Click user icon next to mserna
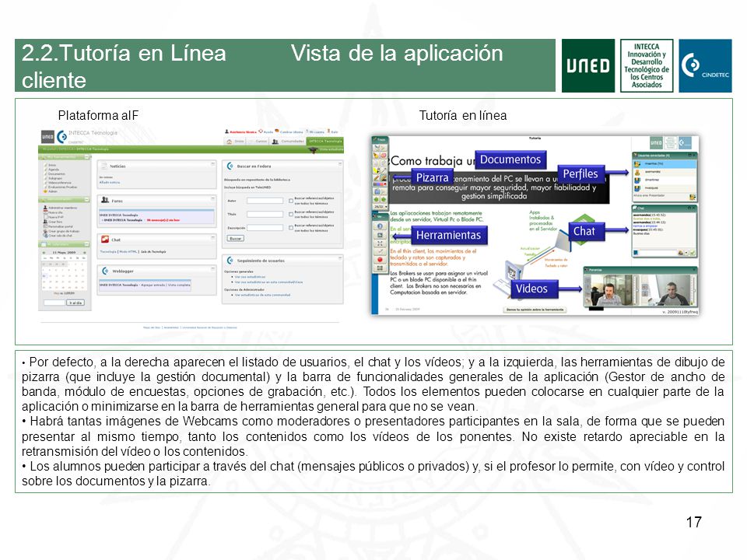This screenshot has height=560, width=747. [637, 164]
